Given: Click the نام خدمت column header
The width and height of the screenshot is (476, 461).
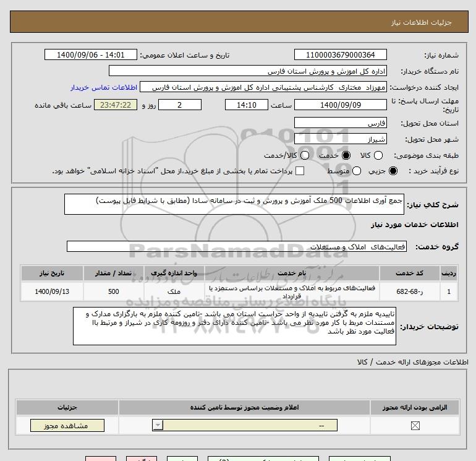Looking at the screenshot, I should [x=292, y=273].
